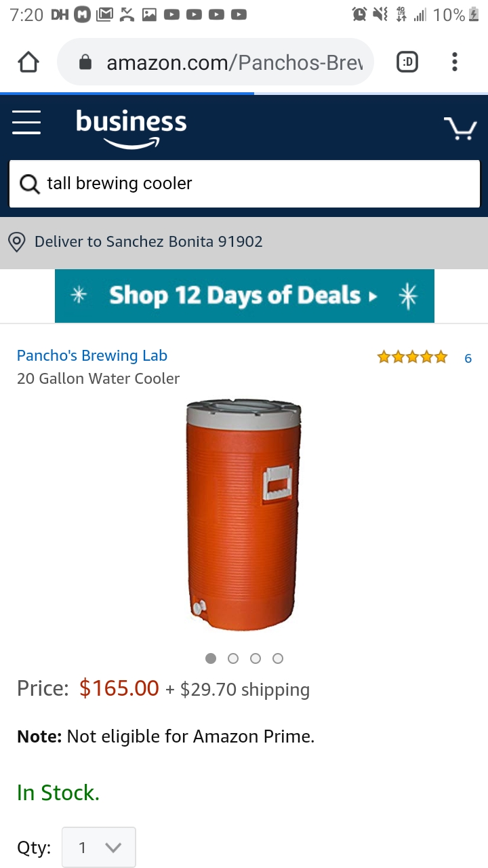
Task: Tap the Chrome home icon
Action: (x=28, y=62)
